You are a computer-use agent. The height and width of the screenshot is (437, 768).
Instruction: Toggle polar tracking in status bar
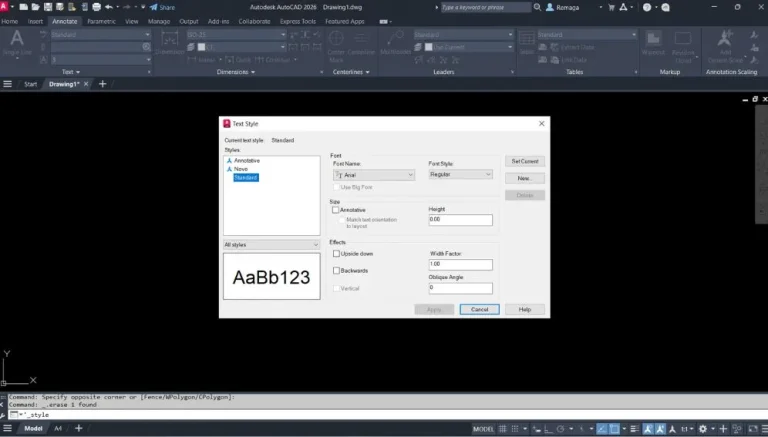[x=560, y=429]
